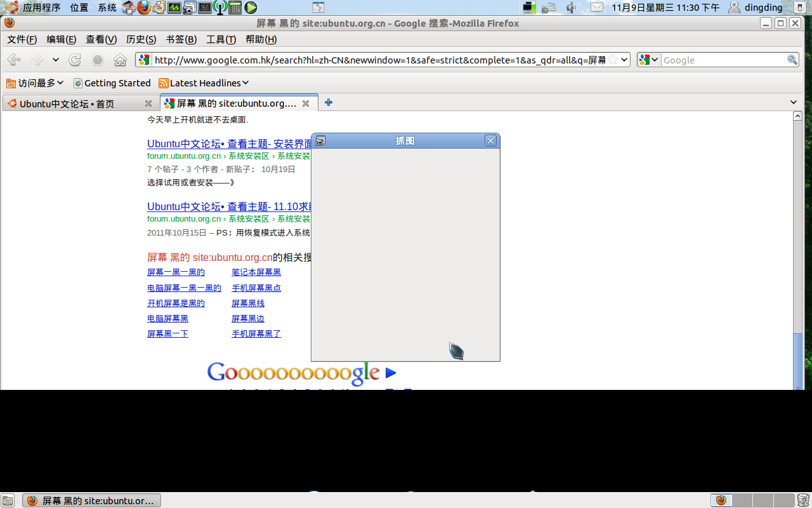Image resolution: width=812 pixels, height=508 pixels.
Task: Open the 访问最多 bookmarks folder
Action: (x=35, y=83)
